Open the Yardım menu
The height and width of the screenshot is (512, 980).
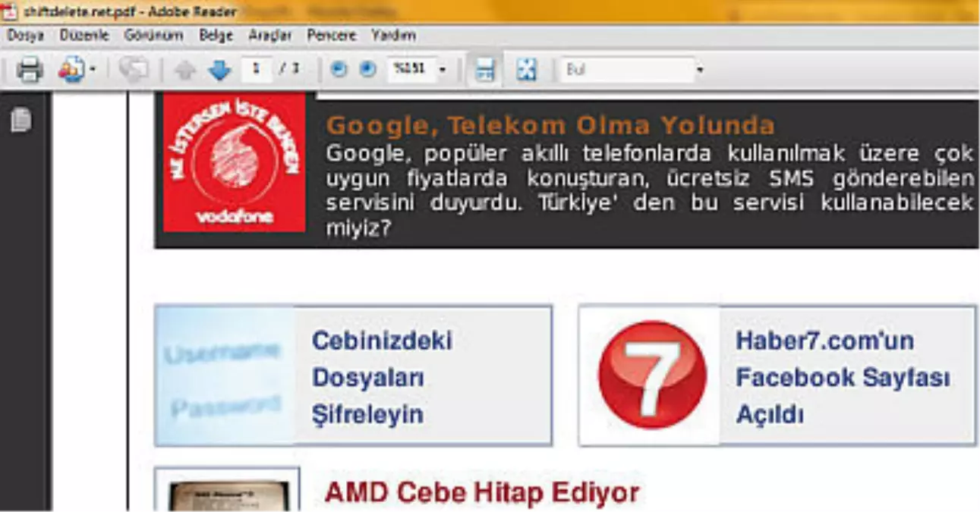pos(393,36)
